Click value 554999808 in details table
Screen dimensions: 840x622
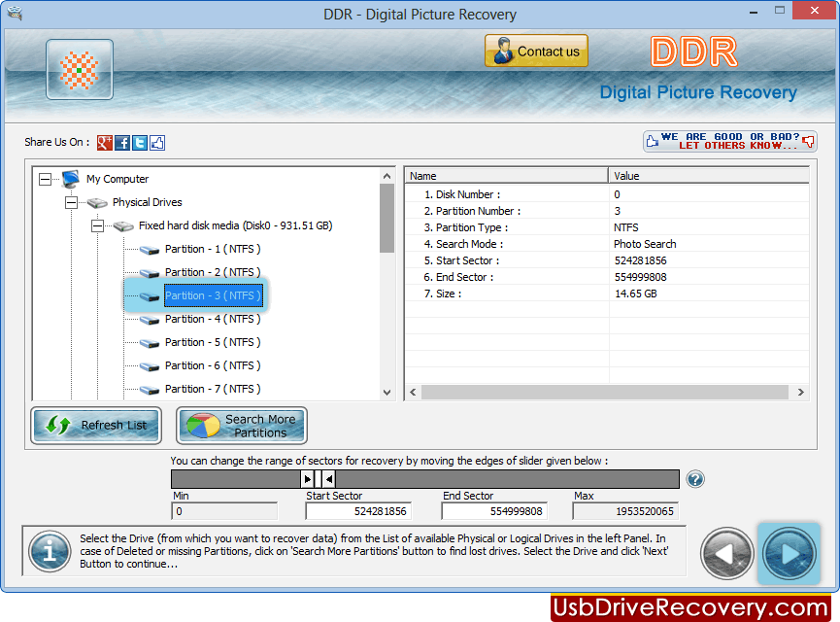pos(641,277)
